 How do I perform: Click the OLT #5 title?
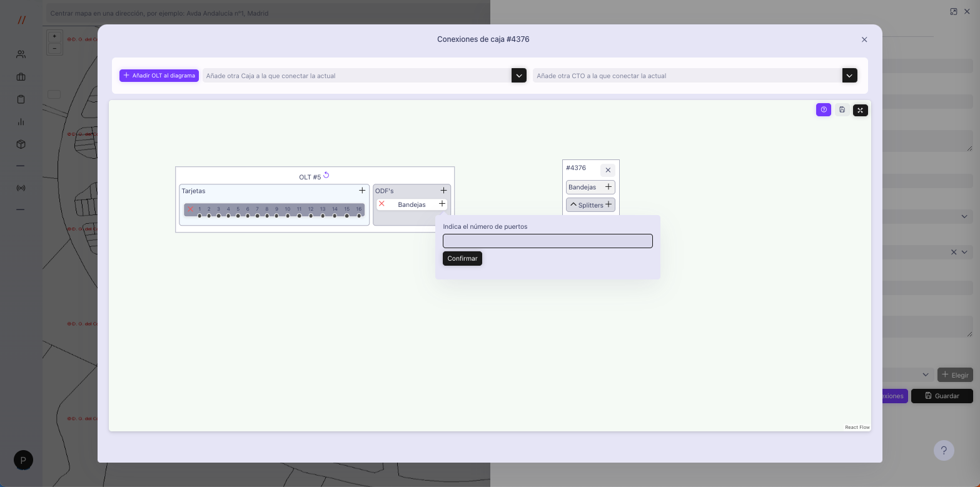[310, 177]
